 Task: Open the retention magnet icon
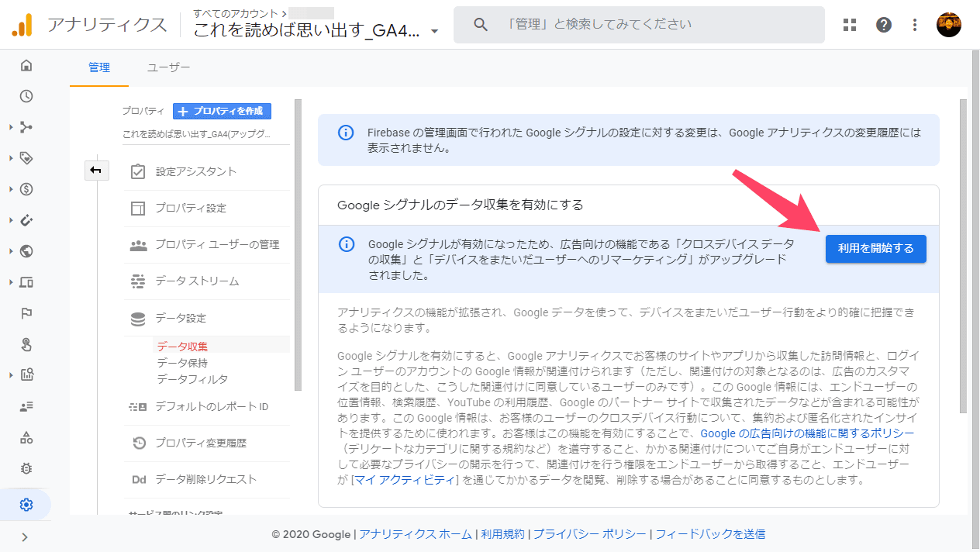click(x=26, y=220)
